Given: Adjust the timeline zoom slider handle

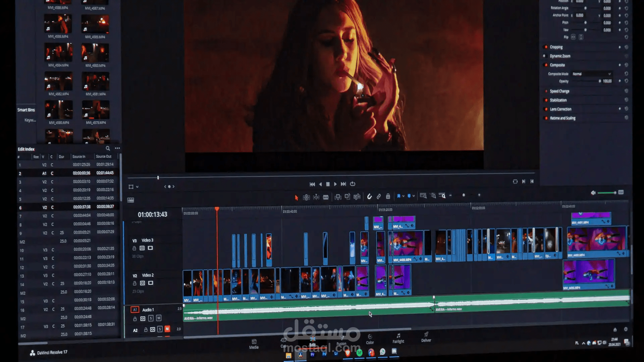Looking at the screenshot, I should pyautogui.click(x=464, y=195).
